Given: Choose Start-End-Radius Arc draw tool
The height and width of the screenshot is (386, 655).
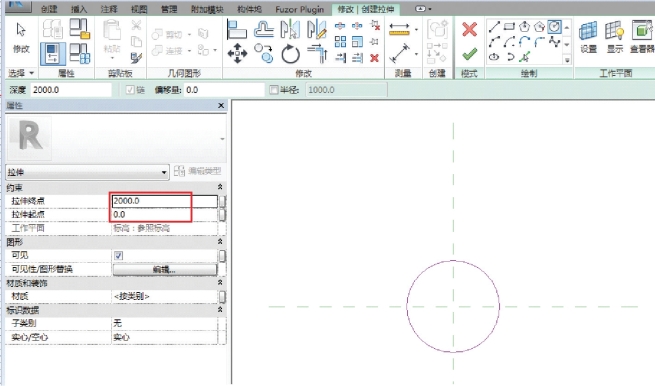Looking at the screenshot, I should (x=494, y=41).
